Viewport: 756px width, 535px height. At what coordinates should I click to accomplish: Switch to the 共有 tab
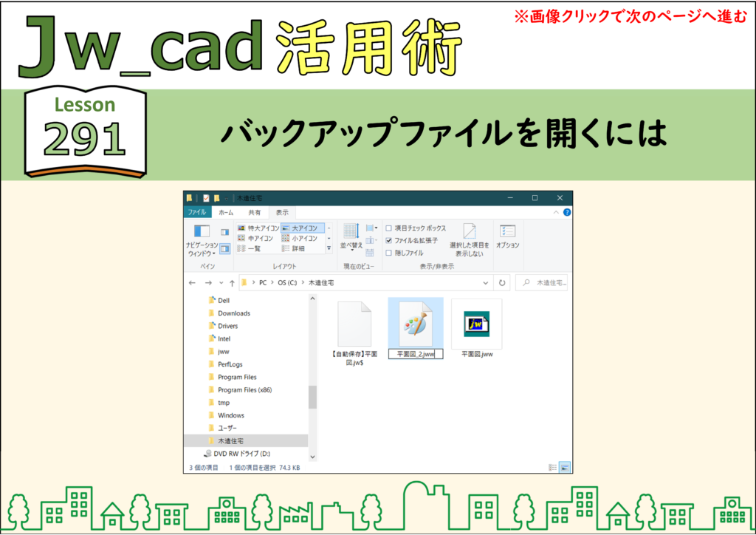click(x=254, y=212)
